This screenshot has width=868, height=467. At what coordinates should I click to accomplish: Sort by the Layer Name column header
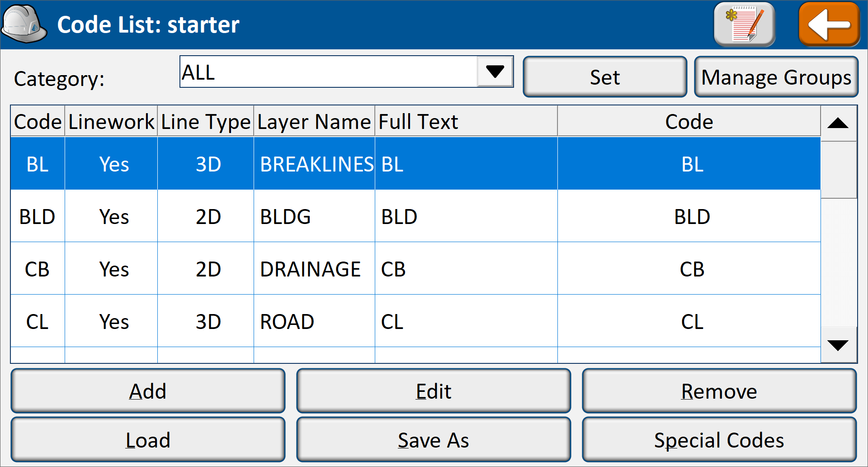(x=314, y=121)
